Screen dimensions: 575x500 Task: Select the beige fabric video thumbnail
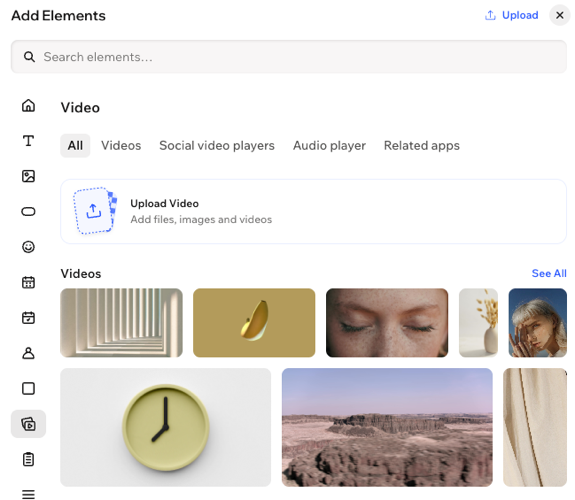[535, 427]
